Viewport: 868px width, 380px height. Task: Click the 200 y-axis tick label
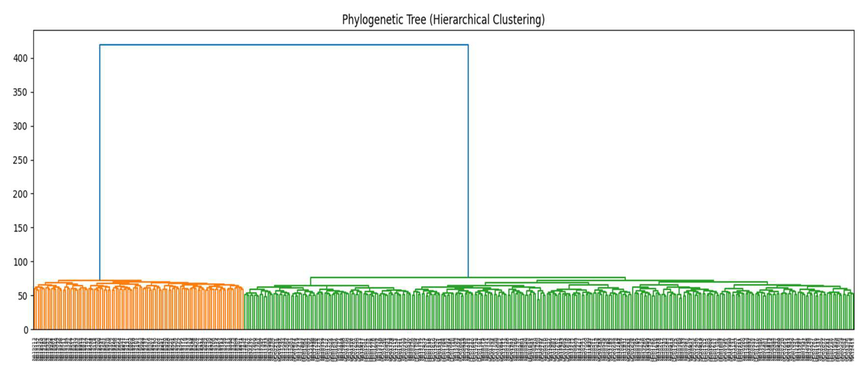[20, 194]
